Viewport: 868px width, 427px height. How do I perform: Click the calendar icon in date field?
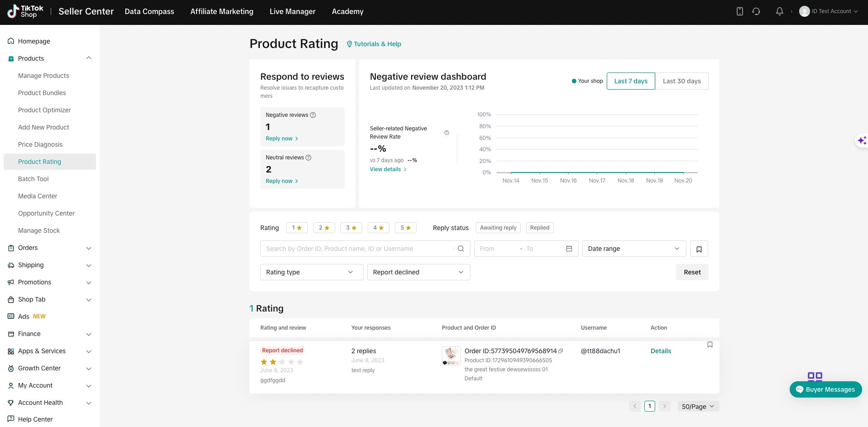coord(569,249)
